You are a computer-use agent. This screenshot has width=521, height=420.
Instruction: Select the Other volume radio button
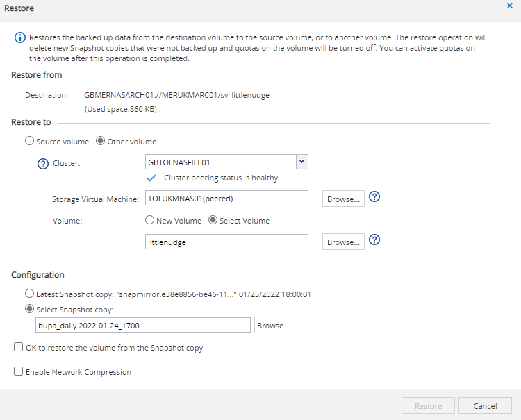click(x=100, y=141)
